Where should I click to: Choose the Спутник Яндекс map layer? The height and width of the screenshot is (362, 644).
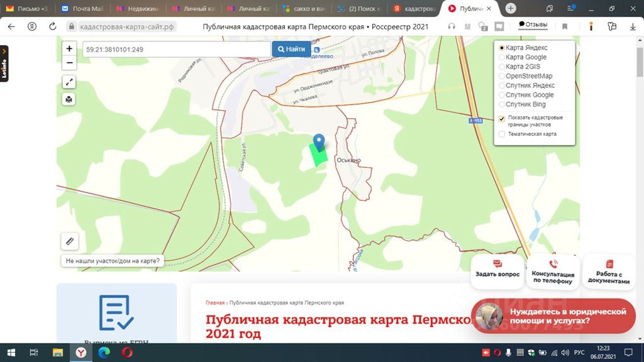click(x=502, y=85)
